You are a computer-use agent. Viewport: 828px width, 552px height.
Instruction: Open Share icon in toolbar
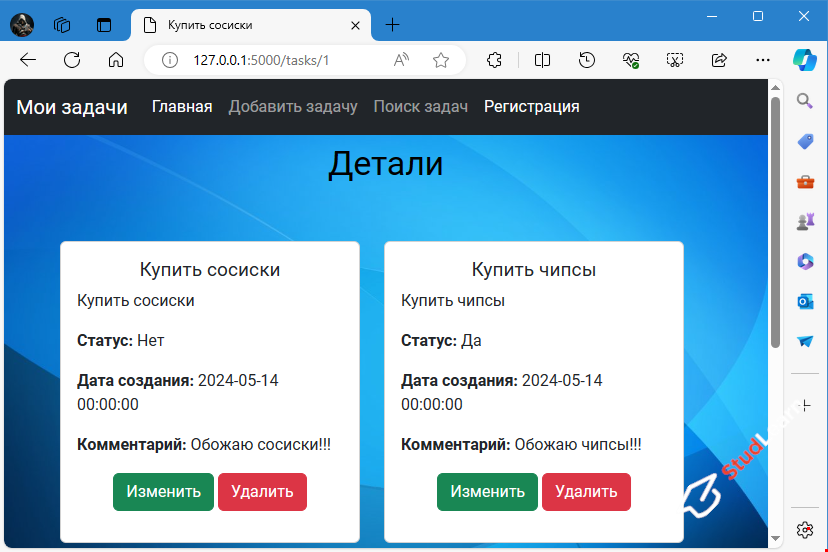click(719, 60)
